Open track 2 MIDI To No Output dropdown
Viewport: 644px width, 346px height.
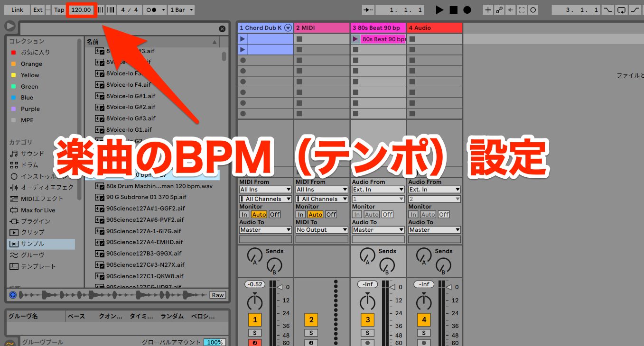322,230
